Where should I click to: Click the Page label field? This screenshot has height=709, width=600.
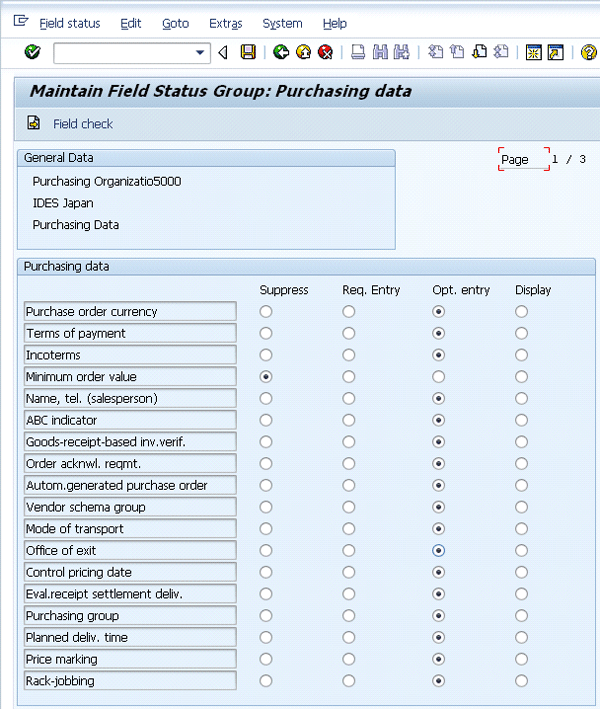[x=524, y=159]
